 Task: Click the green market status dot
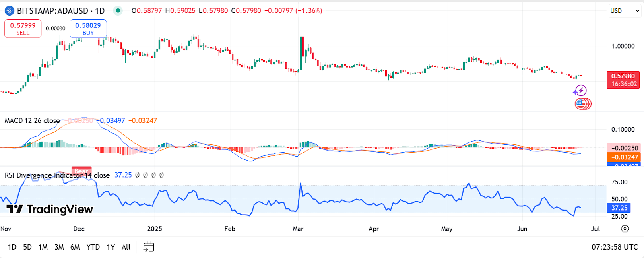click(118, 11)
